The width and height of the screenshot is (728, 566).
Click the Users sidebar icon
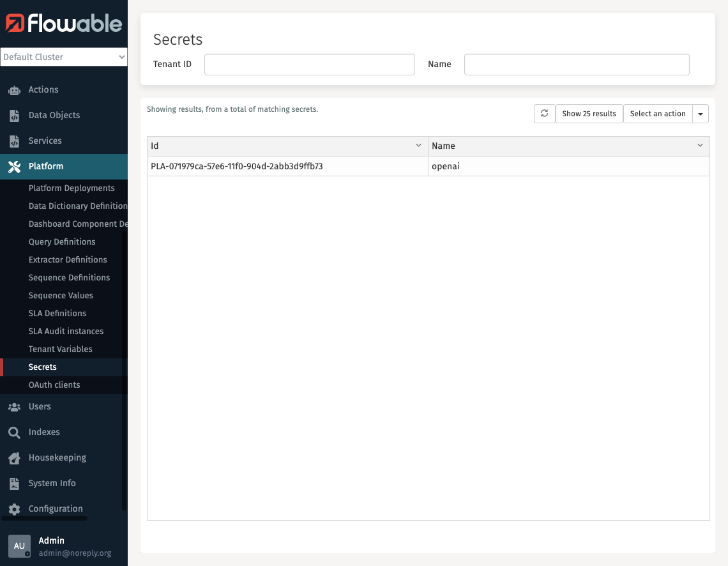(15, 406)
